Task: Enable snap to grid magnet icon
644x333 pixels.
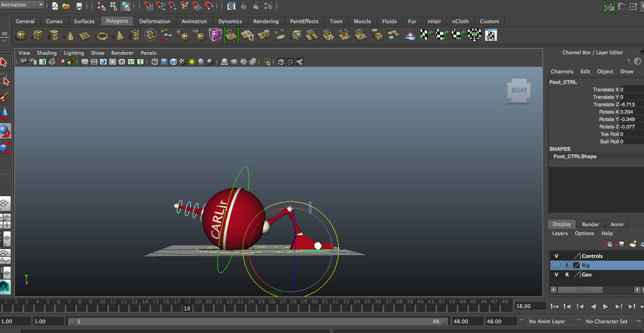Action: tap(149, 6)
